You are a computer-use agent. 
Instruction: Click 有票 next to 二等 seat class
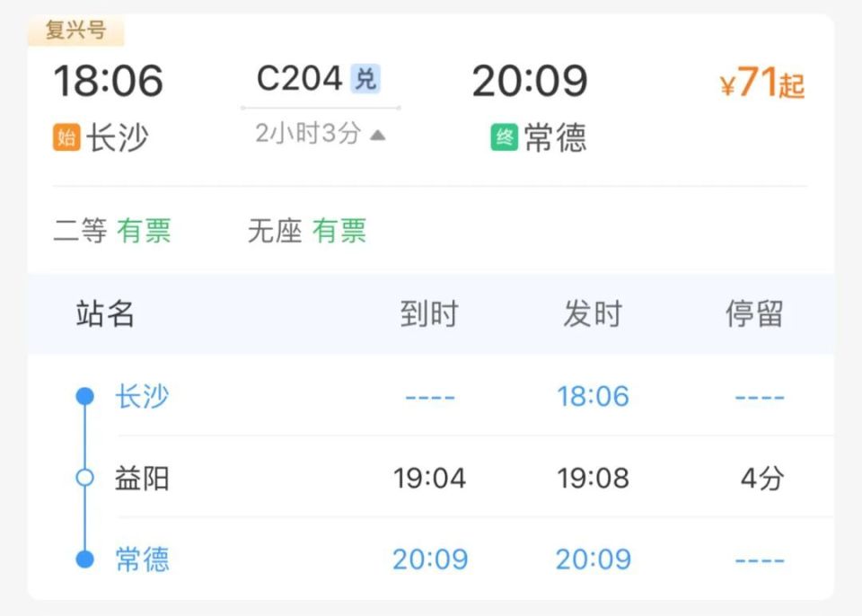pyautogui.click(x=145, y=231)
